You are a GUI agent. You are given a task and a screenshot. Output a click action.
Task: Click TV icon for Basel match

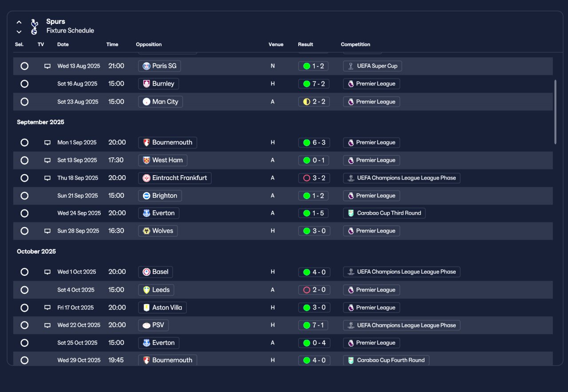(47, 272)
